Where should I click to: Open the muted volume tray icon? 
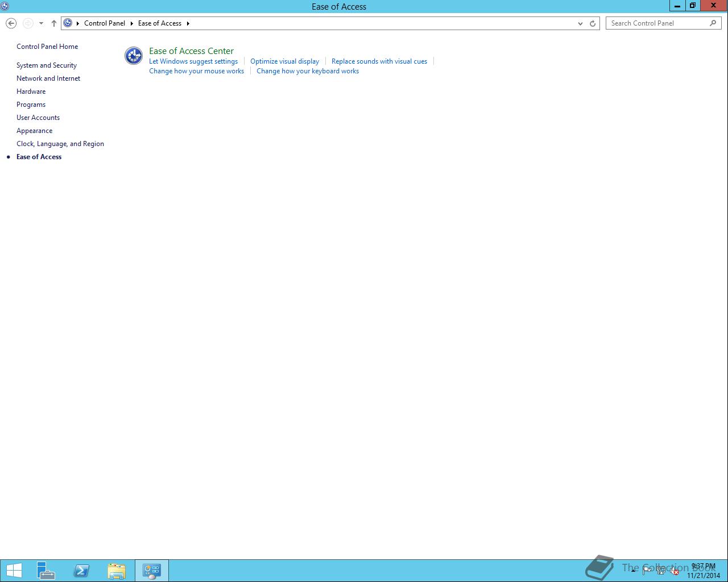pyautogui.click(x=674, y=571)
